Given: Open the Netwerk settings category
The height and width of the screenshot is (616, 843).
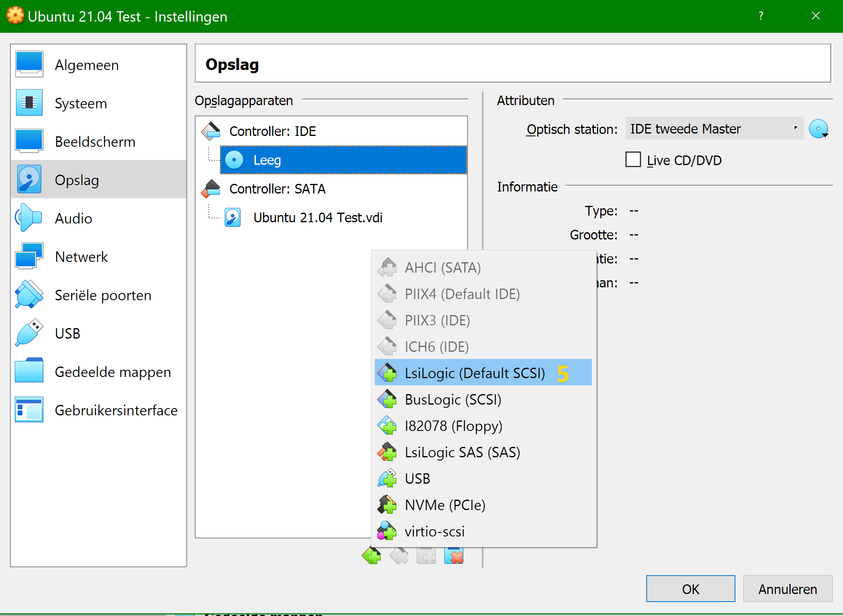Looking at the screenshot, I should click(x=81, y=257).
